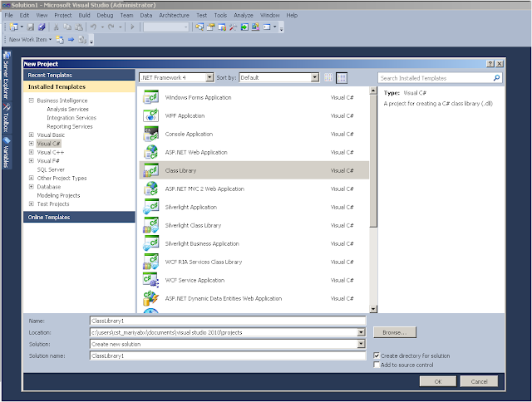Click the Save All toolbar icon
The height and width of the screenshot is (402, 532).
click(x=42, y=27)
